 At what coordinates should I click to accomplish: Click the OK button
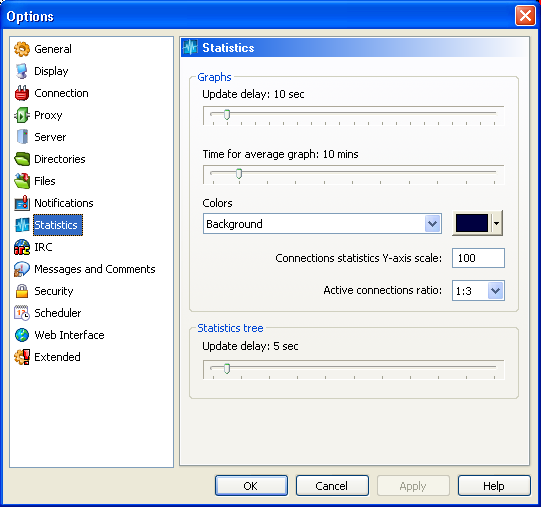coord(251,486)
